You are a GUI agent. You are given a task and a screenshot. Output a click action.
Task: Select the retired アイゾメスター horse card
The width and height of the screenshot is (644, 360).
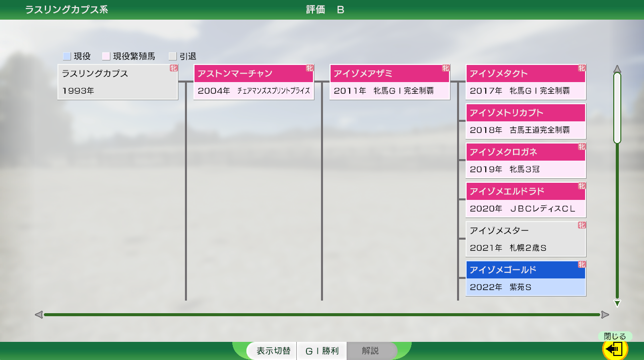(x=526, y=239)
